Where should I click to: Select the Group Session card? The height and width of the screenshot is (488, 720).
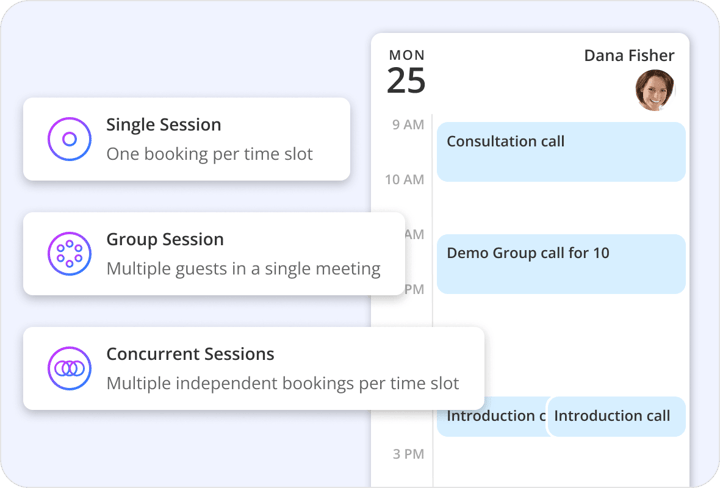tap(214, 253)
